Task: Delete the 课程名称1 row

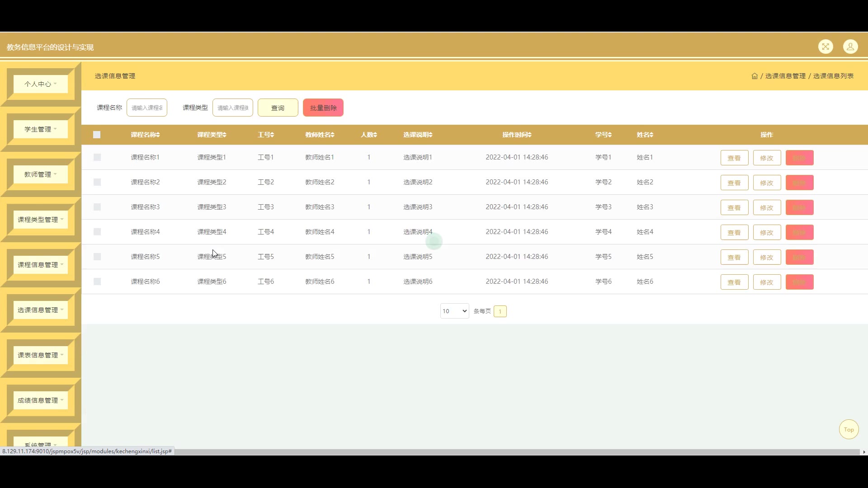Action: coord(799,158)
